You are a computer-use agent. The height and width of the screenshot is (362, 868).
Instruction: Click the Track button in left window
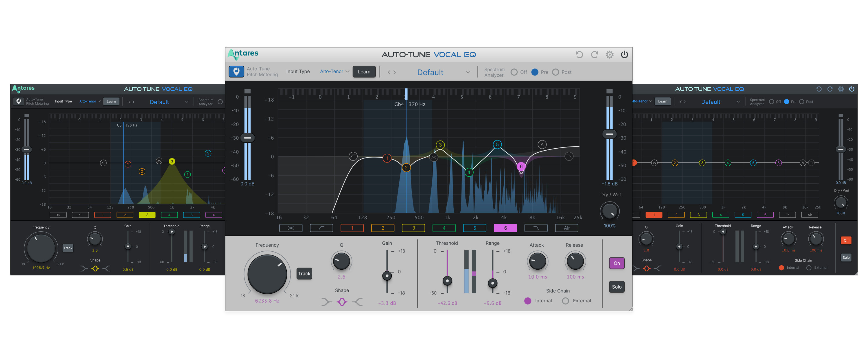(x=68, y=248)
